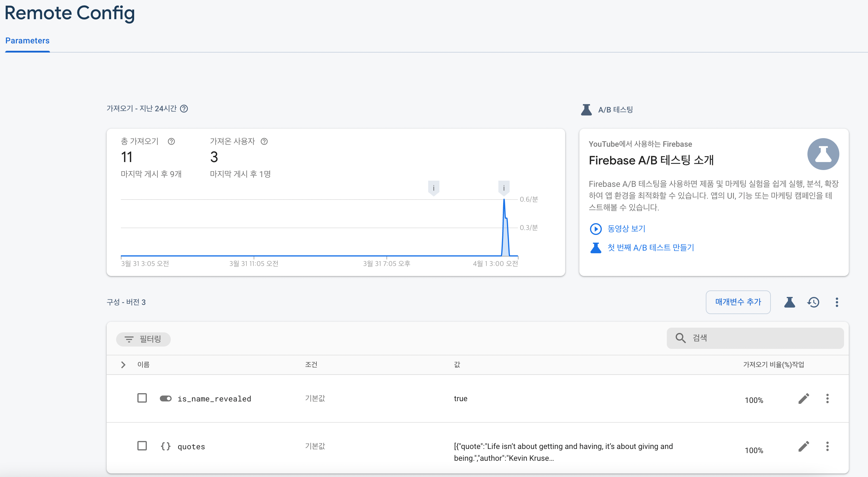Click the 매개변수 추가 button

[738, 302]
